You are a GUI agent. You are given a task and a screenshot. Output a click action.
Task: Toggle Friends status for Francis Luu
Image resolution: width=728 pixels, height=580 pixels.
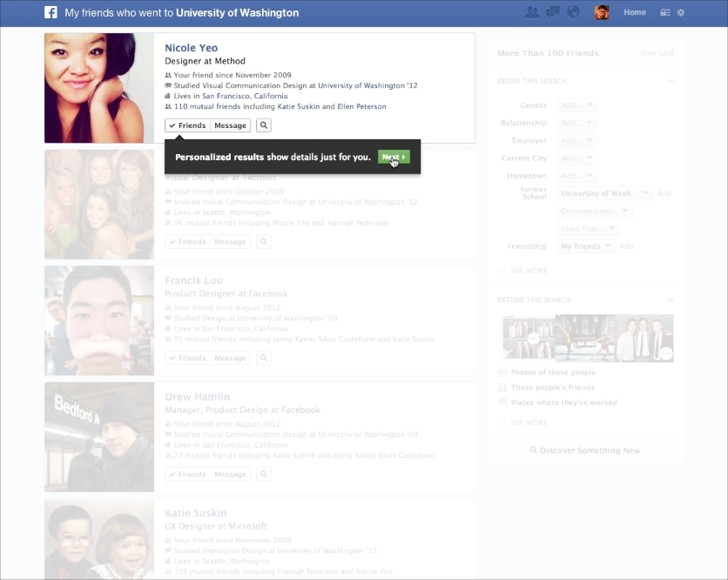(187, 358)
